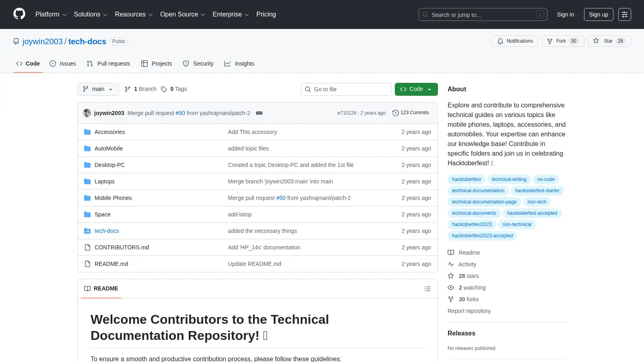
Task: Open the GitHub home logo
Action: (x=19, y=14)
